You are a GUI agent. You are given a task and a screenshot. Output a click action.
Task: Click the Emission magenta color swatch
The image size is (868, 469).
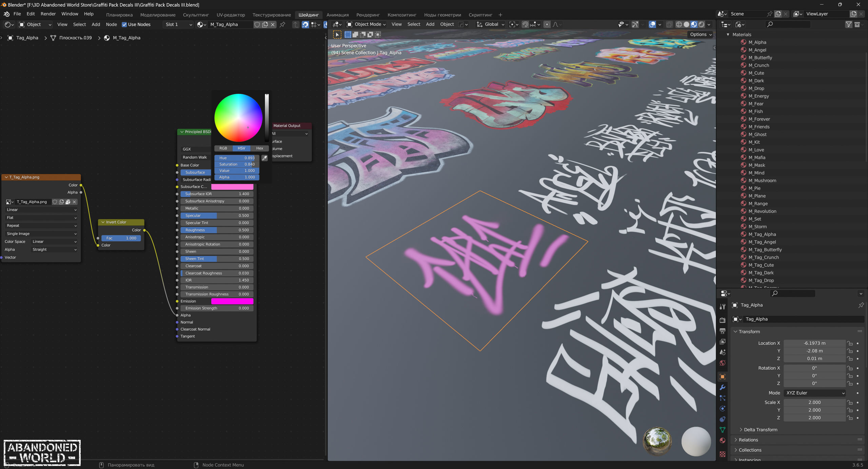click(x=232, y=301)
